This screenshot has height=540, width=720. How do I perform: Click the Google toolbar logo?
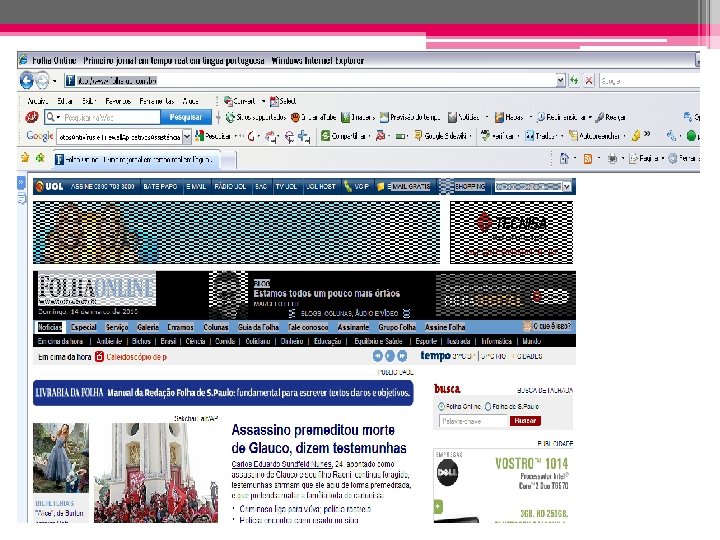click(39, 136)
